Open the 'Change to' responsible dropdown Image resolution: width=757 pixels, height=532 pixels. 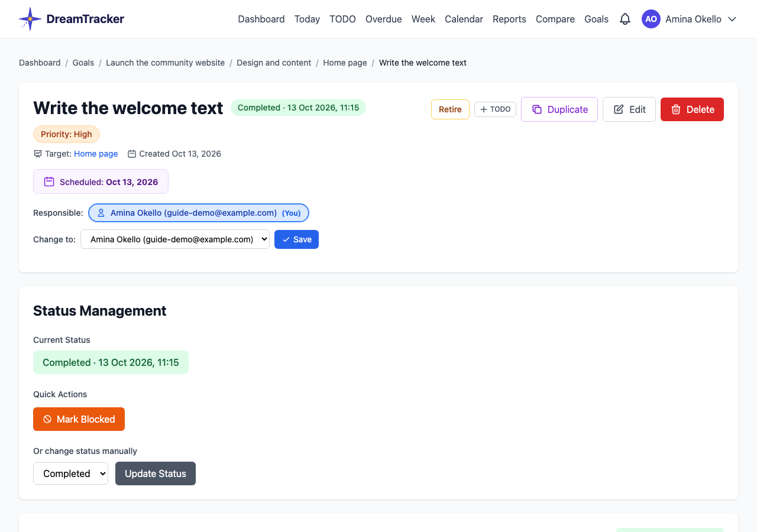pos(175,239)
